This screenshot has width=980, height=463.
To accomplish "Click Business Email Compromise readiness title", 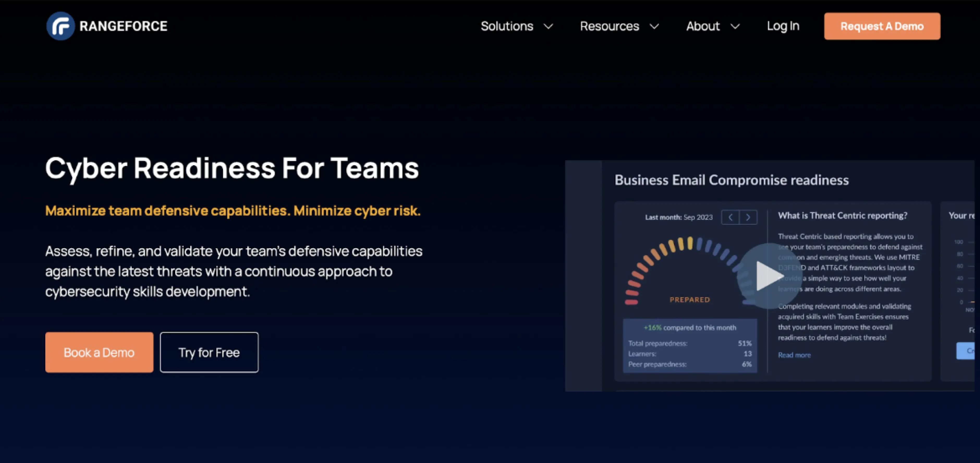I will click(731, 180).
